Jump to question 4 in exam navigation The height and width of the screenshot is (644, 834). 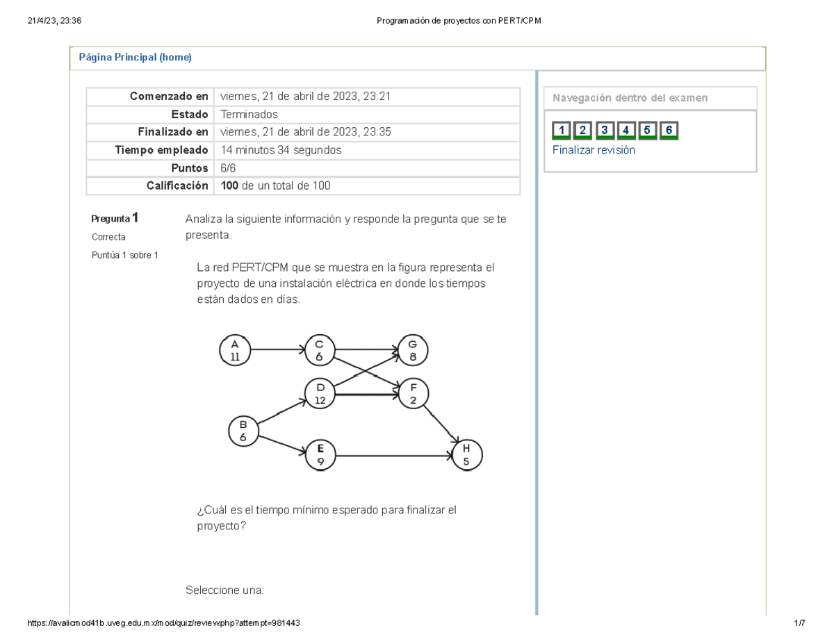point(625,130)
